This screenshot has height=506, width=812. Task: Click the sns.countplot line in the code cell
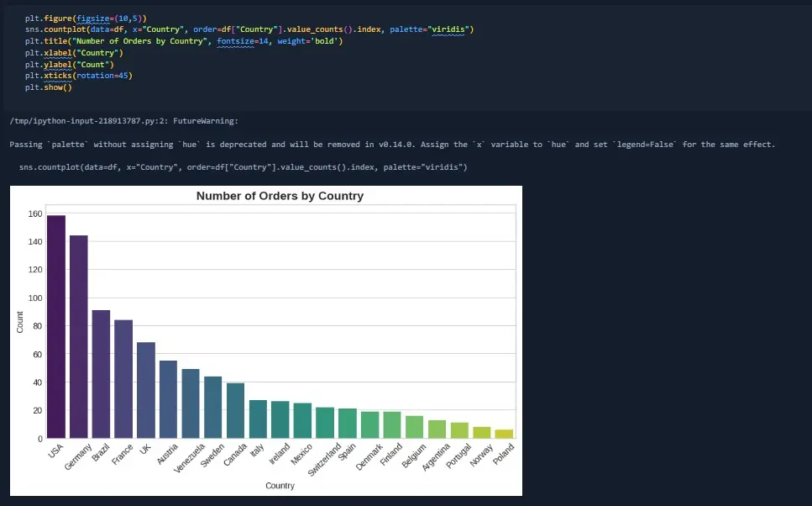coord(249,29)
